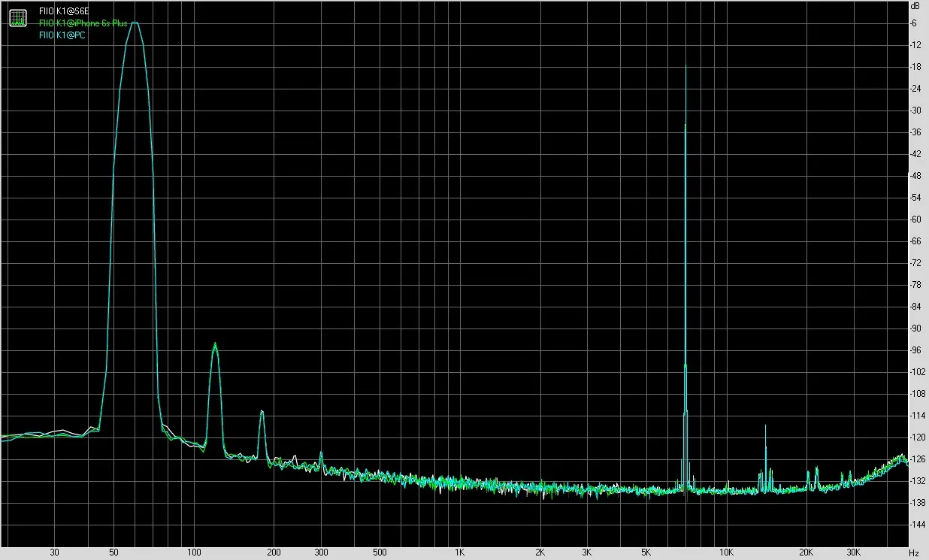Click the "-60" dB axis value
The image size is (929, 560).
pyautogui.click(x=917, y=219)
